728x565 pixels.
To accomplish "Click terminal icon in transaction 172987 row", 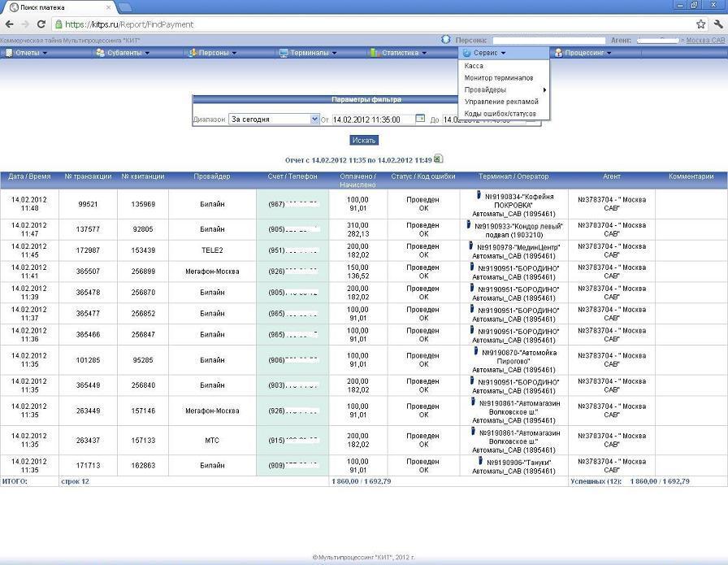I will tap(470, 246).
